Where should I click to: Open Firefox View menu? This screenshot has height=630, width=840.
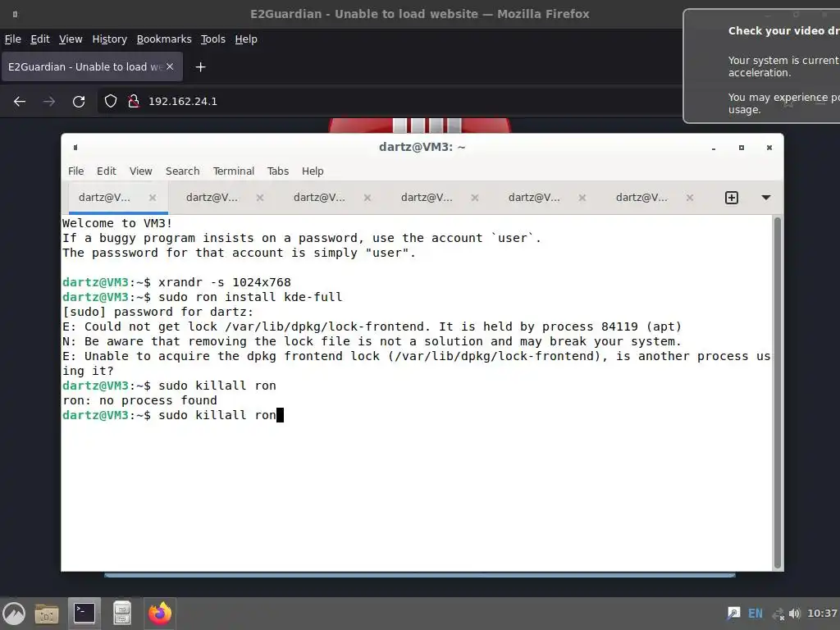pos(71,39)
